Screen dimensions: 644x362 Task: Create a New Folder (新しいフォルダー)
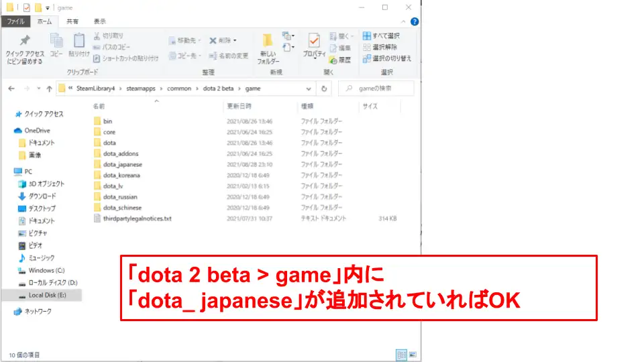pyautogui.click(x=268, y=49)
